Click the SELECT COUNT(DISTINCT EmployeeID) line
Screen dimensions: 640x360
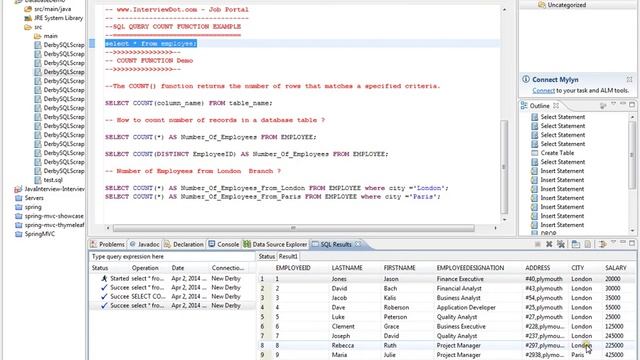tap(247, 154)
